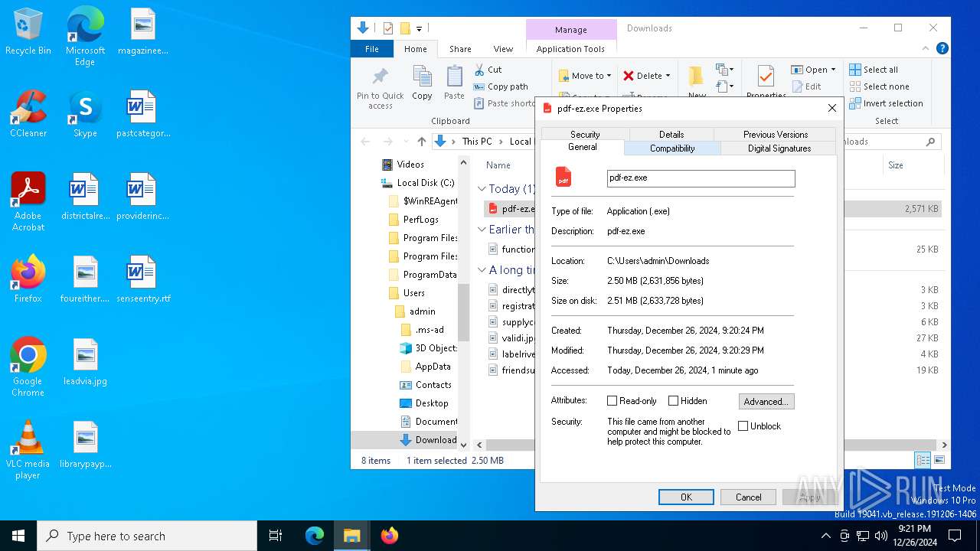Image resolution: width=980 pixels, height=551 pixels.
Task: Open the Share ribbon tab
Action: pos(460,49)
